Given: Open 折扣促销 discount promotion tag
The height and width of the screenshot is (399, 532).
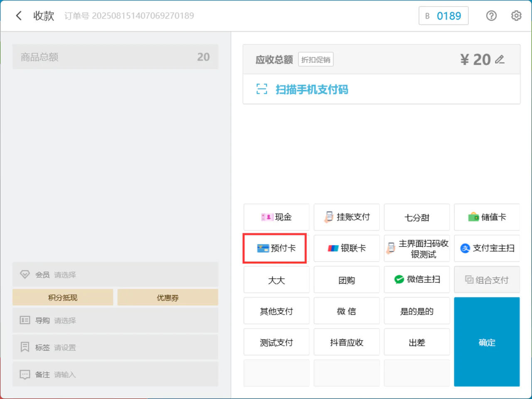Looking at the screenshot, I should (x=316, y=59).
